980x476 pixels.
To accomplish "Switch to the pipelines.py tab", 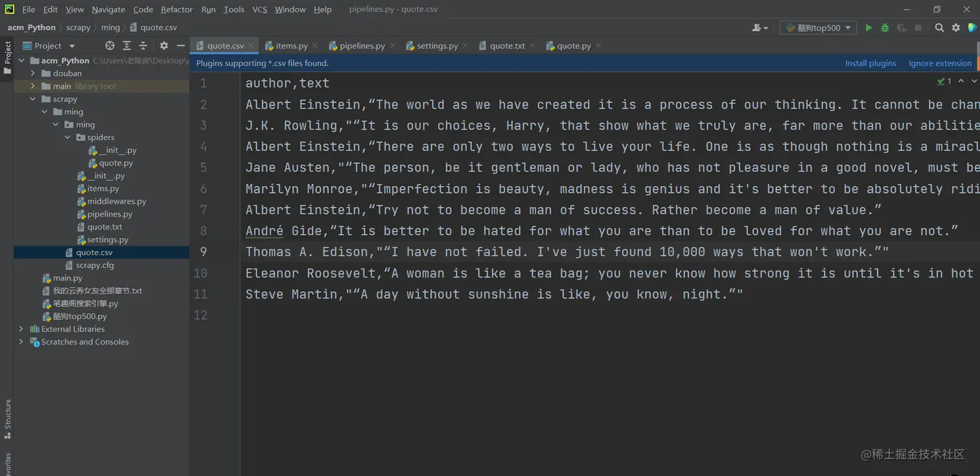I will 362,45.
